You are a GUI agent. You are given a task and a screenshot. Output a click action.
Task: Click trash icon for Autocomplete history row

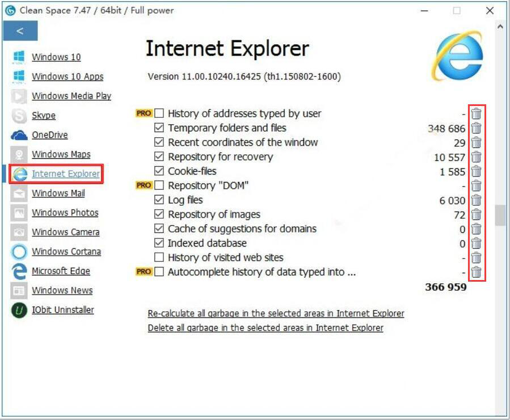click(476, 271)
